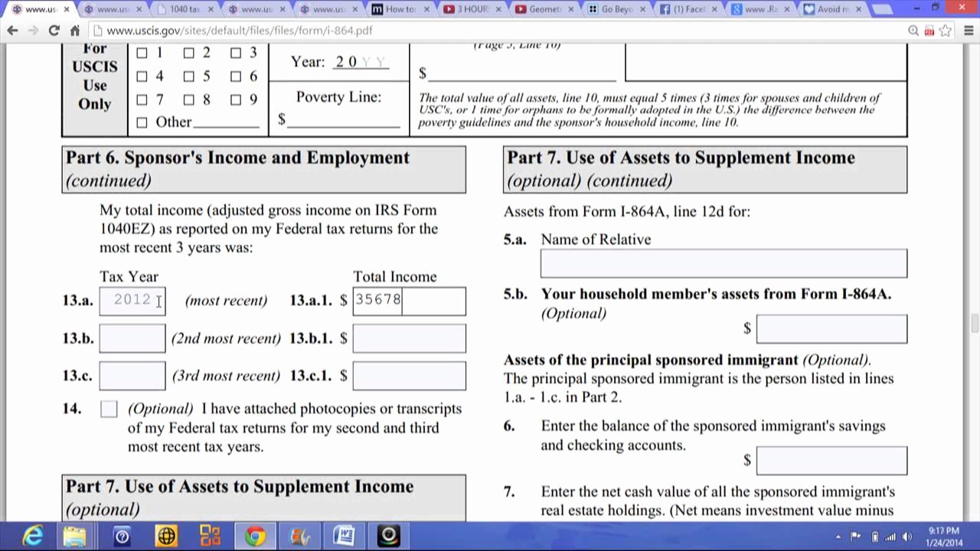Tick USCIS use checkbox 7
The height and width of the screenshot is (551, 980).
click(x=142, y=99)
